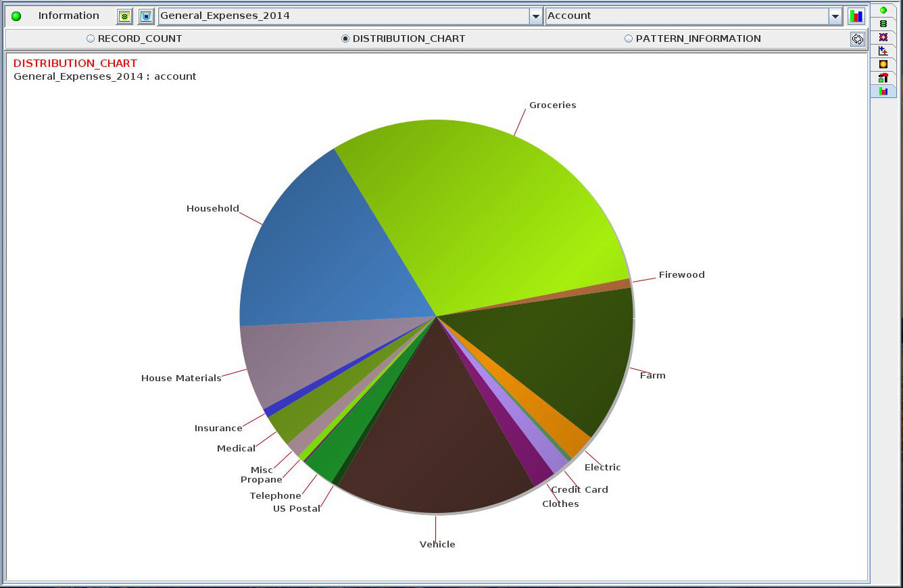Open the green circle sidebar tab
This screenshot has width=903, height=588.
pyautogui.click(x=883, y=10)
